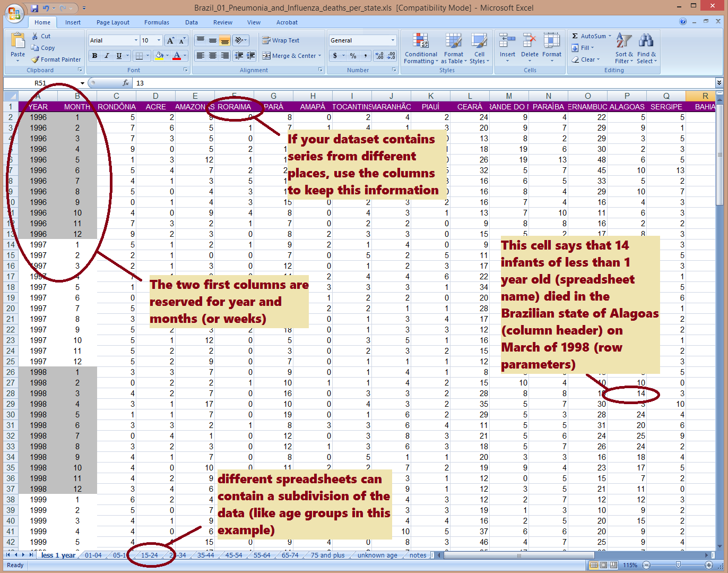Open the Page Layout ribbon tab

(x=113, y=22)
